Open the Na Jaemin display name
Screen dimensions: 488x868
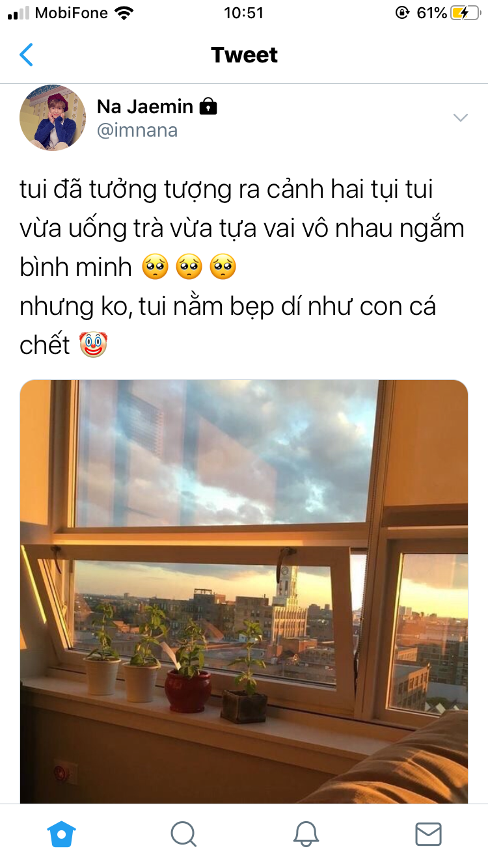click(145, 106)
